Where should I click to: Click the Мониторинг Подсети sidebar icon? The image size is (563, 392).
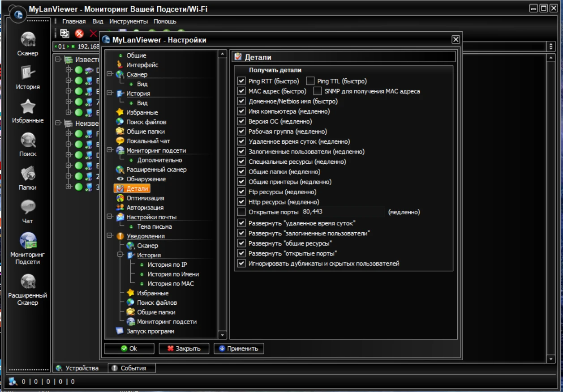(28, 241)
